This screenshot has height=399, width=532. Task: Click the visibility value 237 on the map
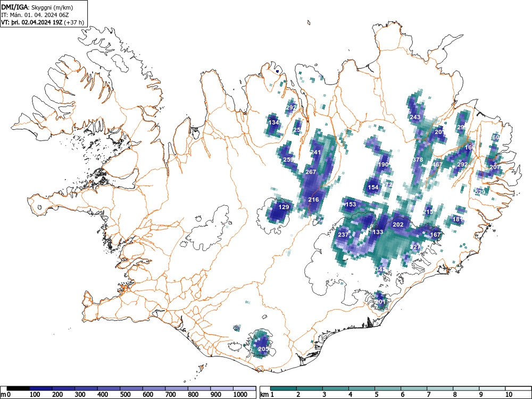[x=343, y=235]
